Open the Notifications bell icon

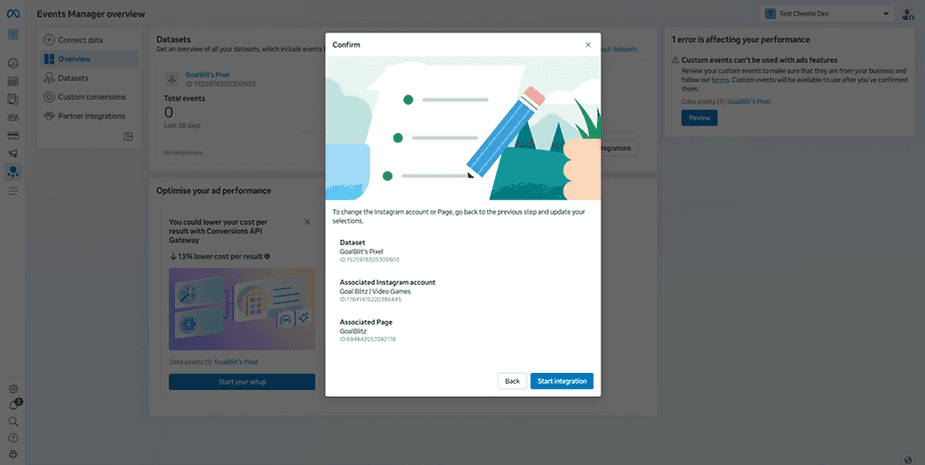[x=13, y=405]
